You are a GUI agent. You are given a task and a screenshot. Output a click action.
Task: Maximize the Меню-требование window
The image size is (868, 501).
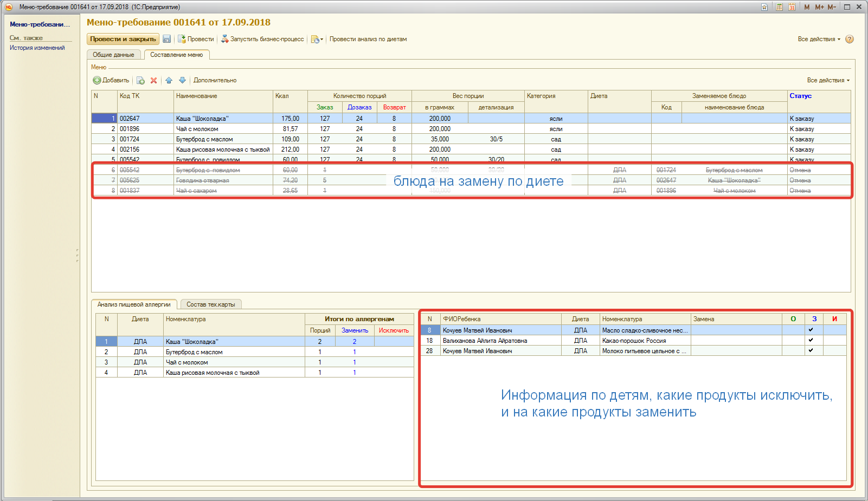[847, 7]
